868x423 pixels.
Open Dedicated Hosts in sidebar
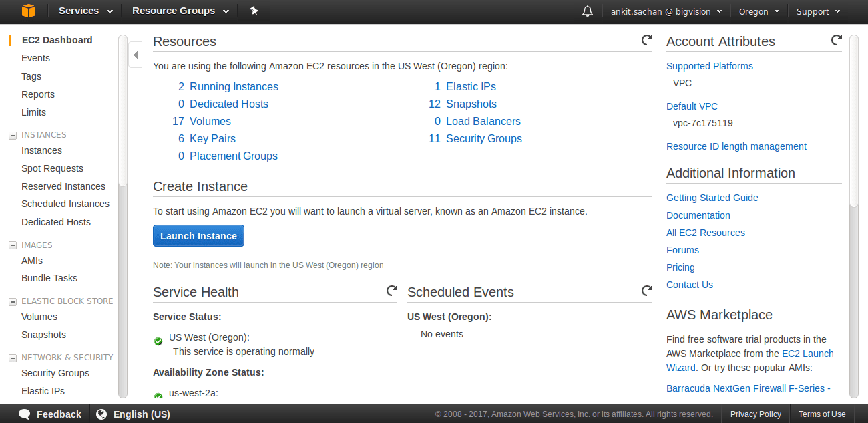(56, 222)
